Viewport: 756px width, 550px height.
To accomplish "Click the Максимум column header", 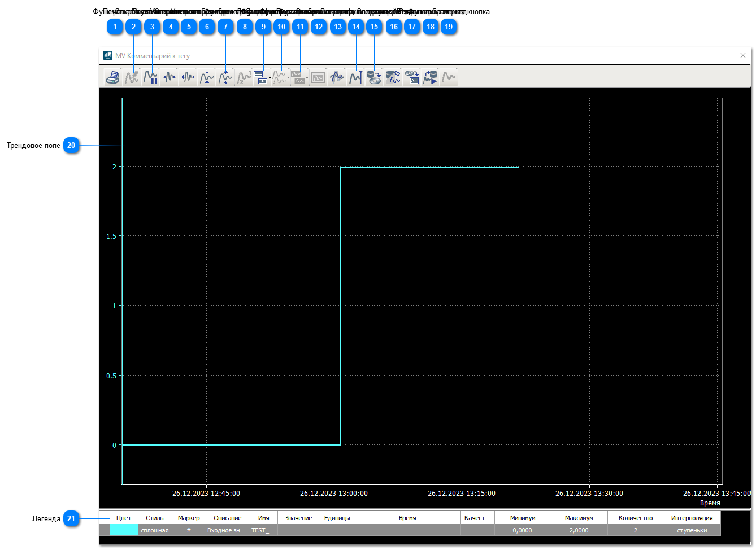I will [579, 518].
